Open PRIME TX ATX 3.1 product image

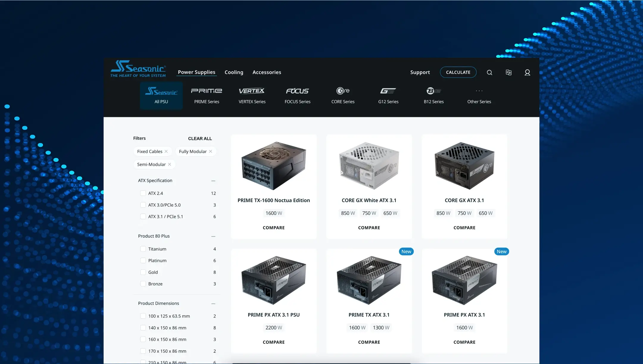point(369,280)
